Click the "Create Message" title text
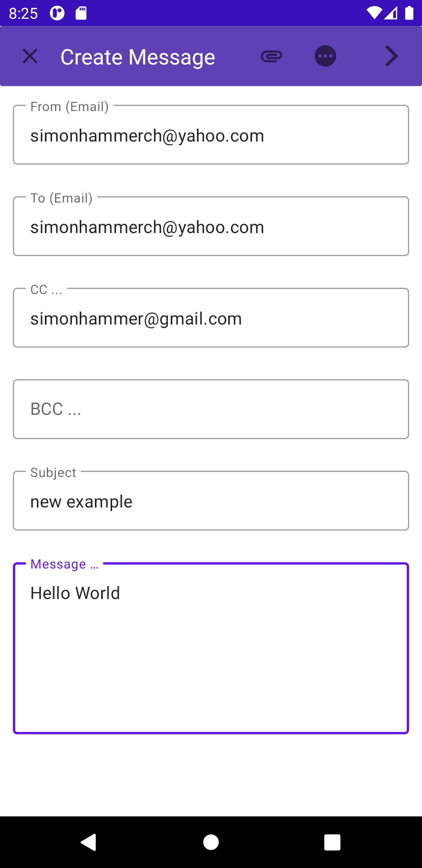This screenshot has height=868, width=422. 138,57
